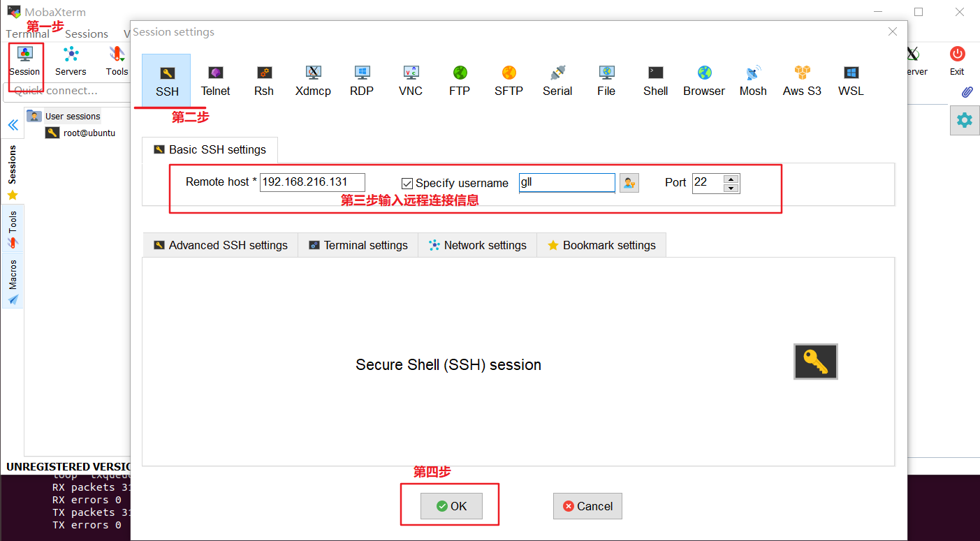Pick the SFTP session type
This screenshot has width=980, height=541.
(509, 80)
